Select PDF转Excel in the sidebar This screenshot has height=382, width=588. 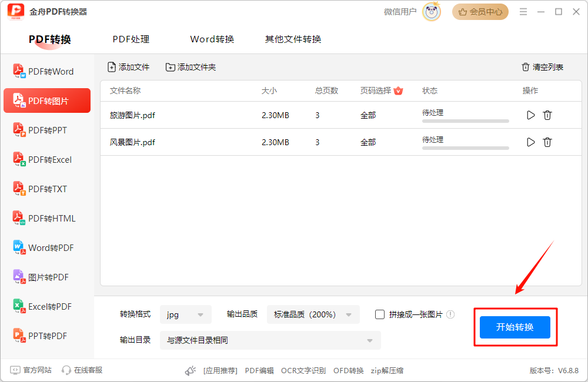pyautogui.click(x=47, y=159)
